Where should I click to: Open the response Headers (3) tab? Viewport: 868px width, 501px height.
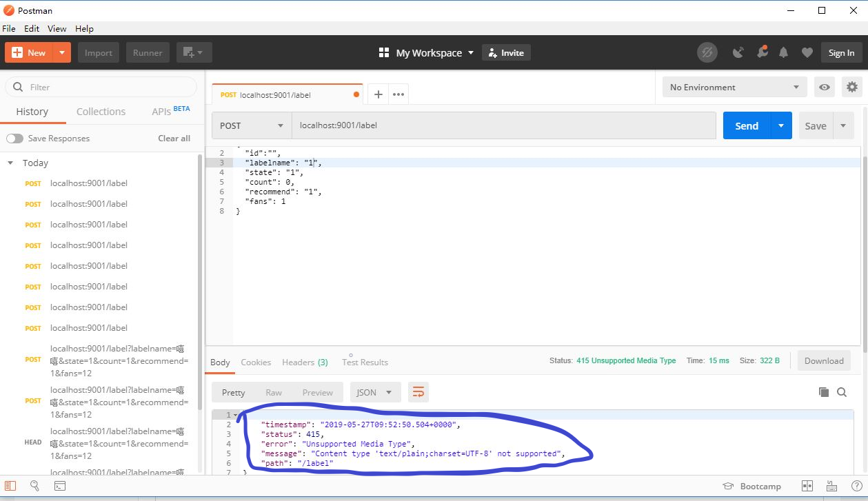coord(305,362)
